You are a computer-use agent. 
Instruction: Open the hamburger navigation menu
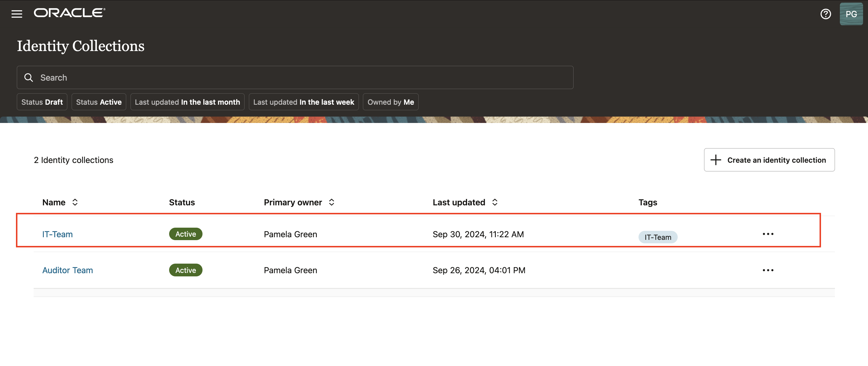[x=17, y=14]
